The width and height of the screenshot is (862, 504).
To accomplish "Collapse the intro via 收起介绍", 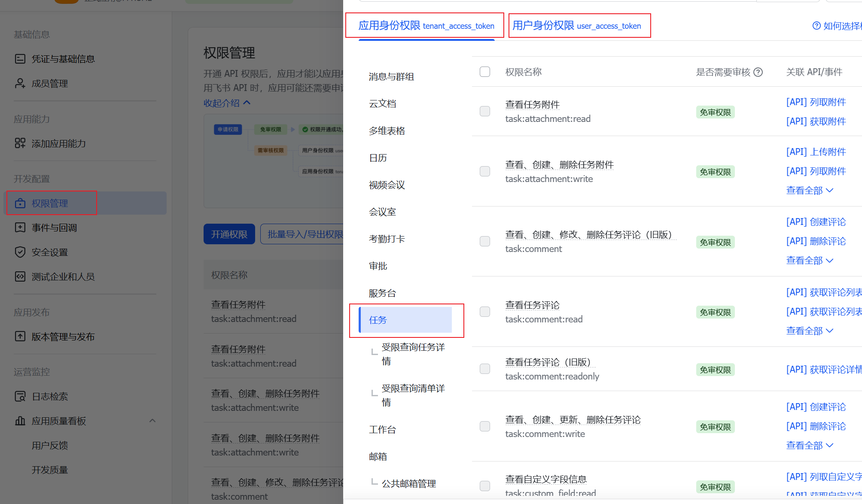I will (x=227, y=103).
